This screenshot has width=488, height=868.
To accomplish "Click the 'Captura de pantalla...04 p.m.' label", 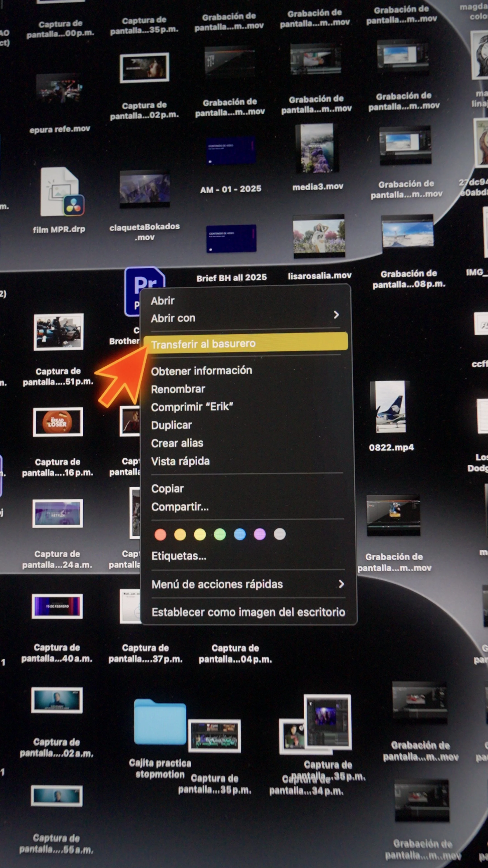I will 235,653.
